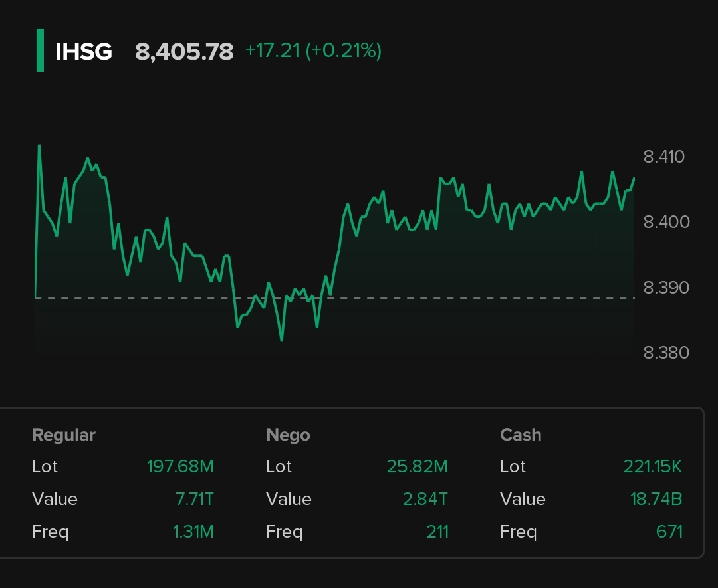
Task: Click the 8.410 axis label
Action: [663, 157]
